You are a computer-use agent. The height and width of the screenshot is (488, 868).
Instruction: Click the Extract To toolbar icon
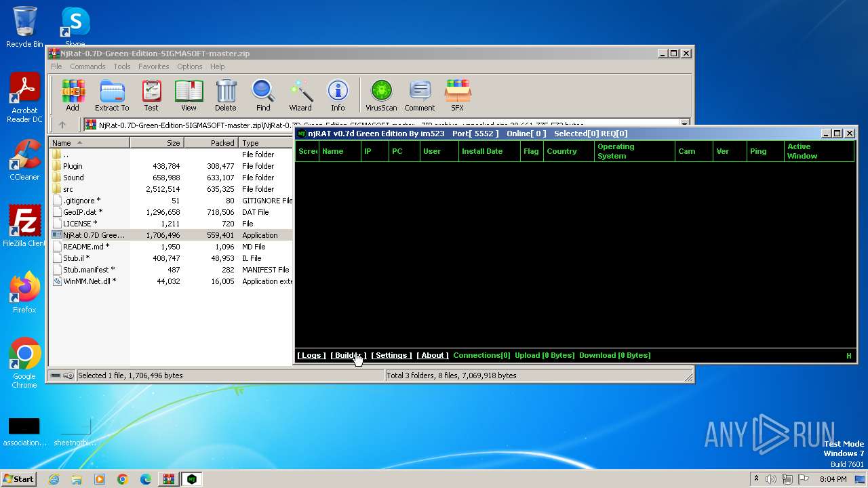pyautogui.click(x=112, y=96)
